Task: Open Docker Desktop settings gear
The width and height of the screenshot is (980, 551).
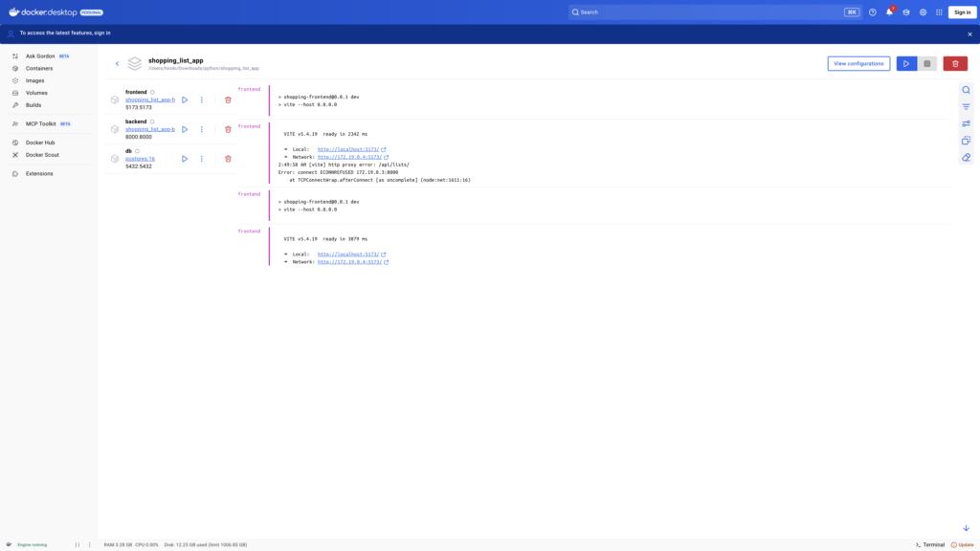Action: tap(924, 12)
